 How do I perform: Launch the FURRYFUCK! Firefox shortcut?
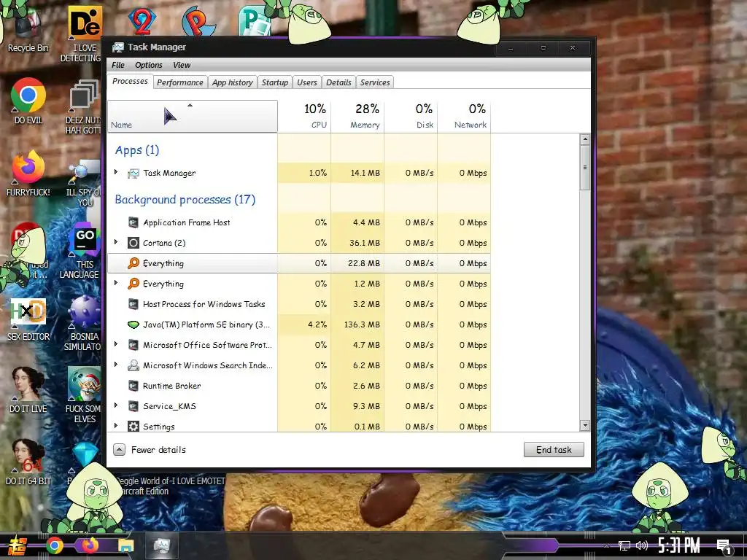tap(28, 174)
